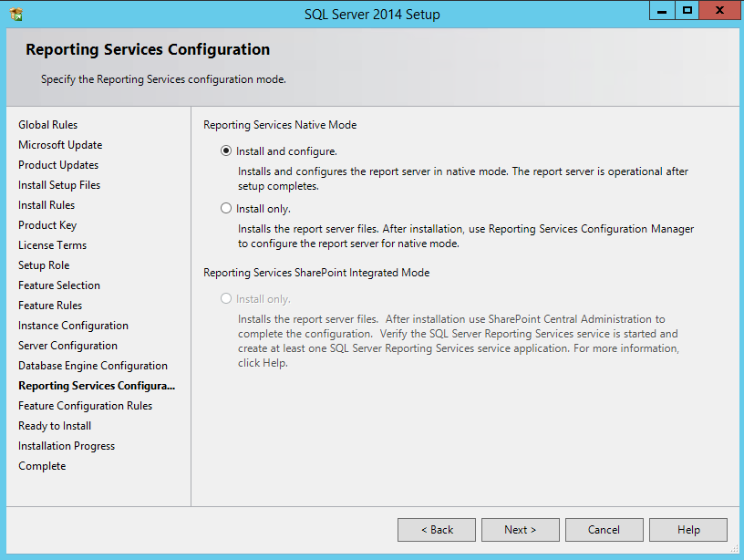Select the Installation Progress step
The height and width of the screenshot is (560, 744).
(x=66, y=445)
